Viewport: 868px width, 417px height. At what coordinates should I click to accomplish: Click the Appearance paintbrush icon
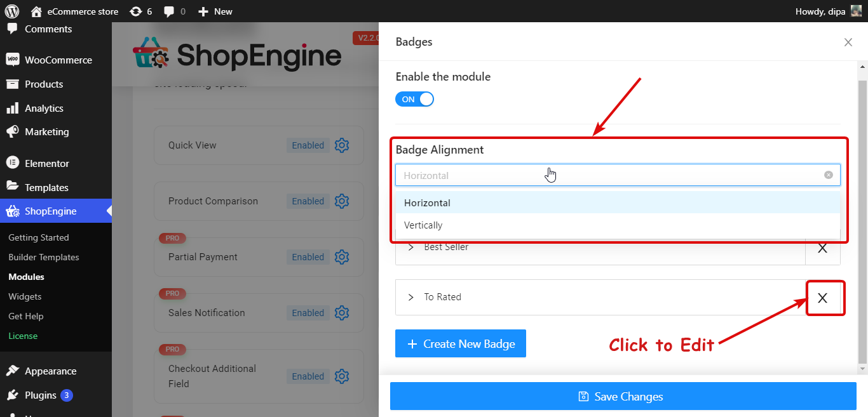coord(12,371)
